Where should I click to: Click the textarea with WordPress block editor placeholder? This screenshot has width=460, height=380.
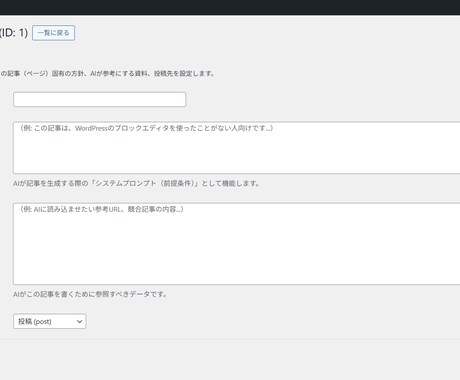point(237,148)
